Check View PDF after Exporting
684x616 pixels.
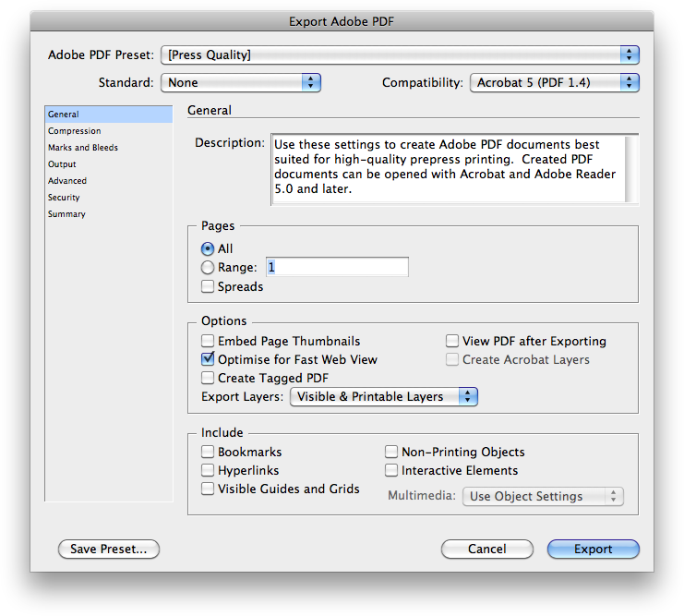452,341
